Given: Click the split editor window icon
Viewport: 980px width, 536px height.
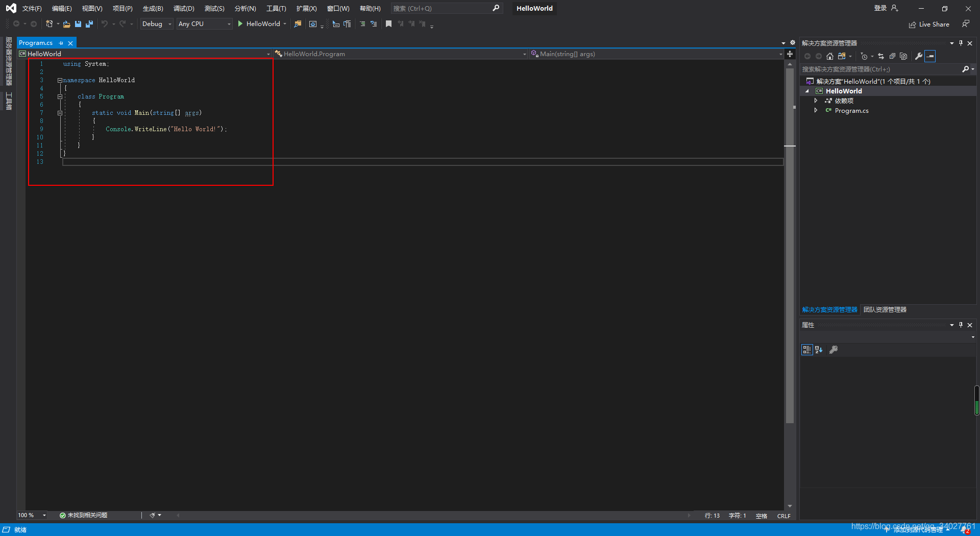Looking at the screenshot, I should point(790,54).
